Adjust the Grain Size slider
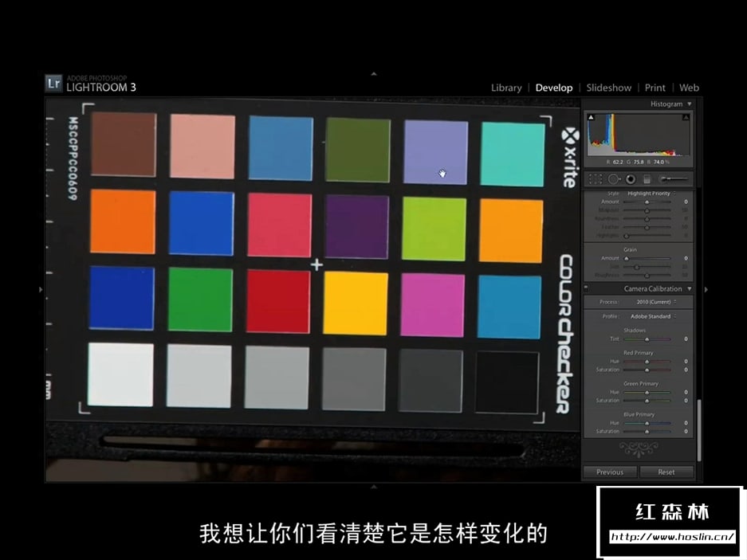 (647, 267)
